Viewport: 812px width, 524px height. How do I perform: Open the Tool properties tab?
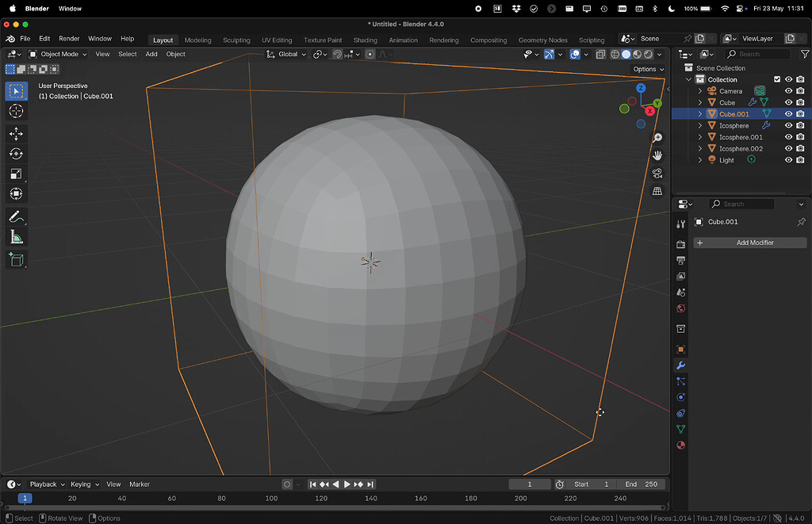(681, 224)
